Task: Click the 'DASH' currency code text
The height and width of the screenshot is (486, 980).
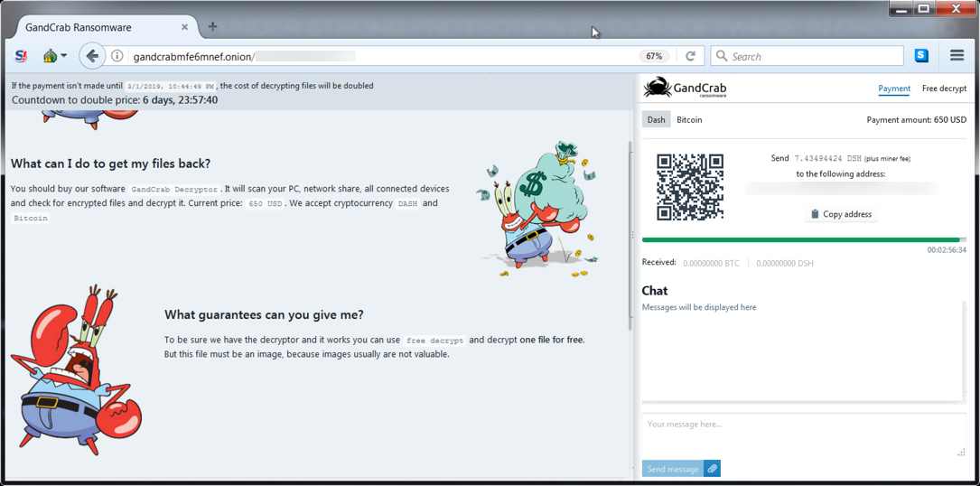Action: tap(407, 204)
